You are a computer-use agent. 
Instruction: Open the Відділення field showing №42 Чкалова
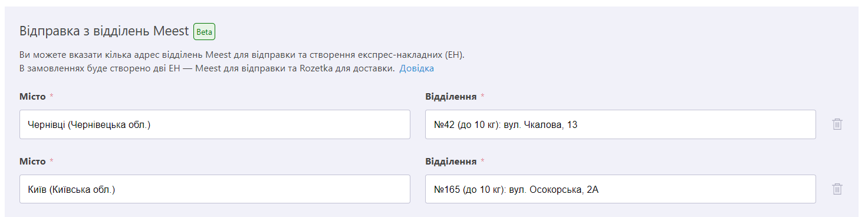tap(620, 124)
